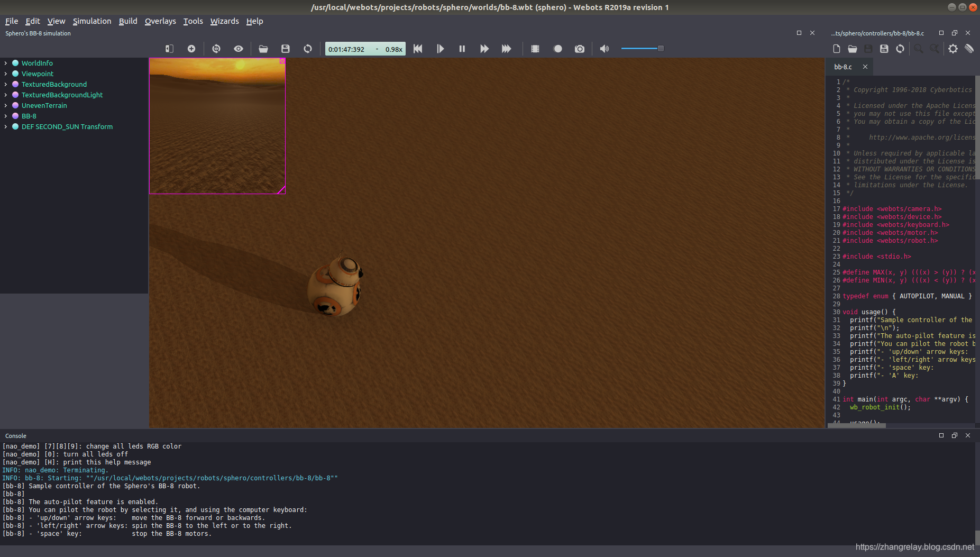
Task: Pause the running simulation
Action: [x=462, y=49]
